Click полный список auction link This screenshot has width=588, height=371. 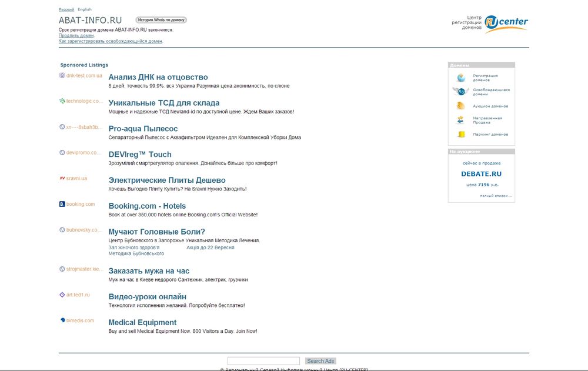pyautogui.click(x=496, y=196)
